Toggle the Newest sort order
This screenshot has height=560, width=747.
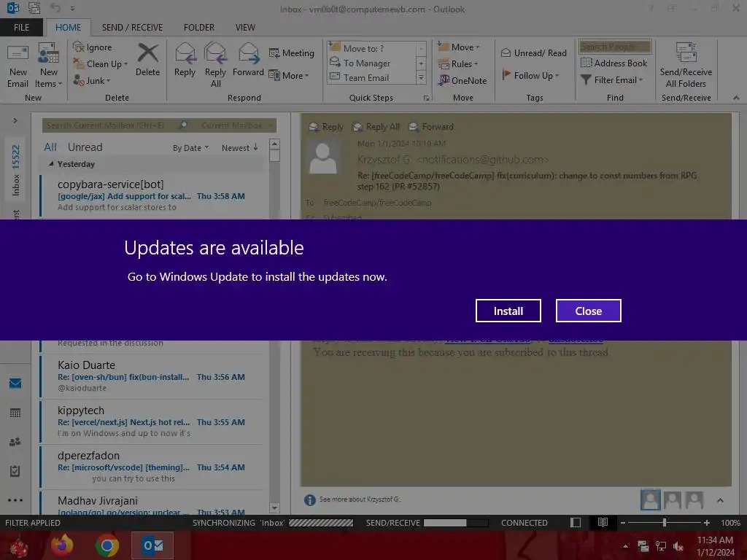(239, 147)
